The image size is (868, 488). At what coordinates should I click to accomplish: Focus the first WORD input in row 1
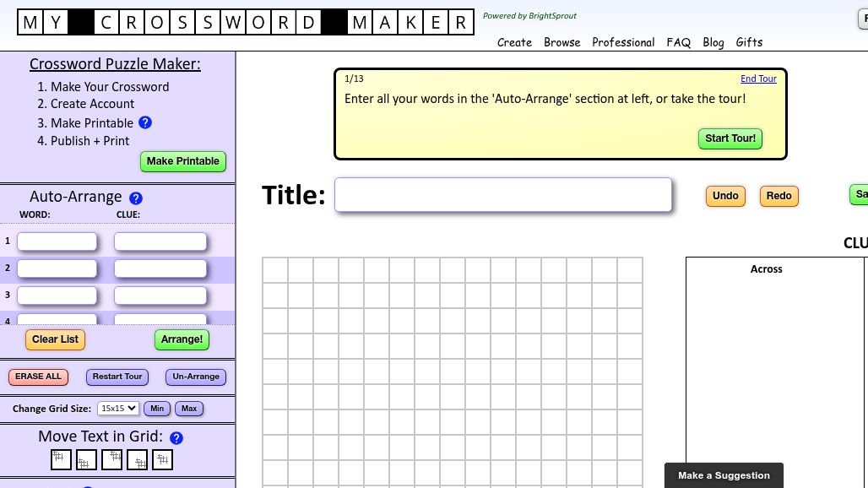point(57,241)
